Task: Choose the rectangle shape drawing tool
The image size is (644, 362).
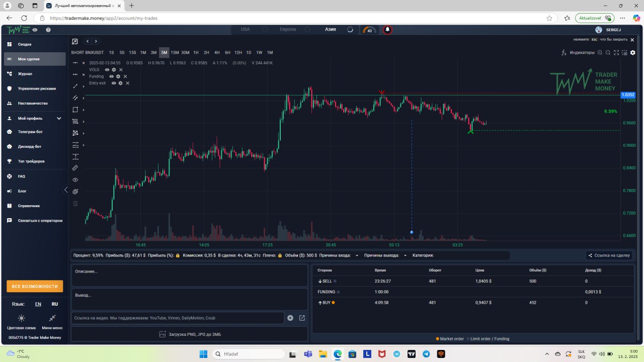Action: tap(75, 110)
